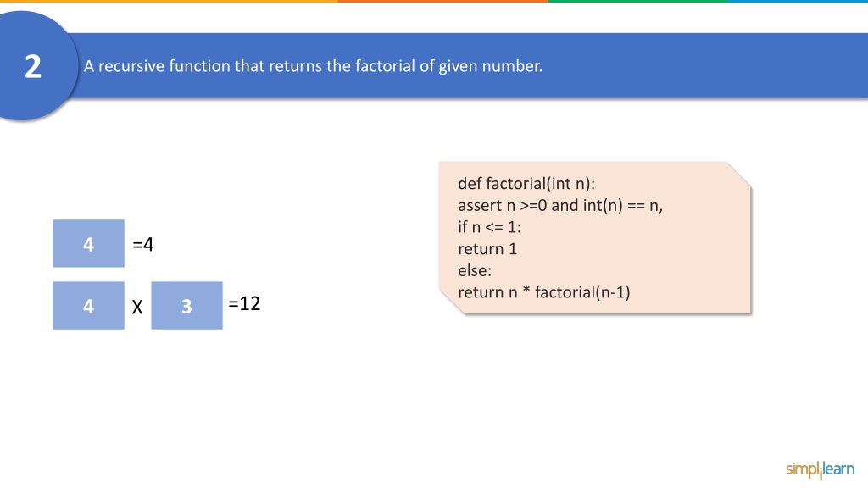Click the 'return n * factorial(n-1)' line
The image size is (868, 488).
pos(544,292)
